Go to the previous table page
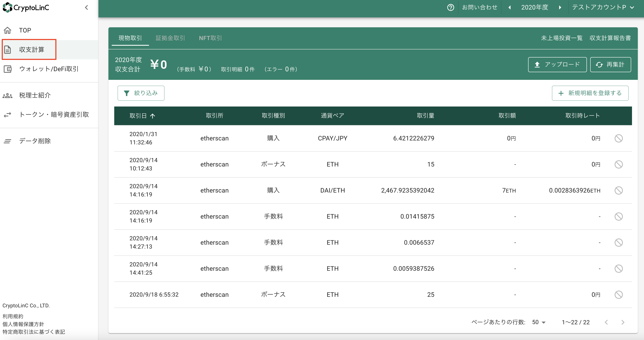 (x=606, y=322)
